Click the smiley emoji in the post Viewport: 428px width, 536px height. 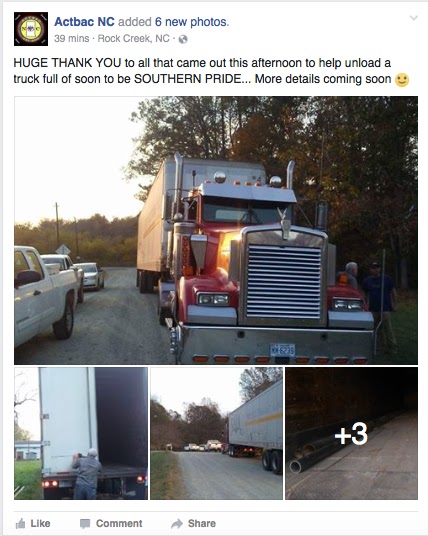402,80
